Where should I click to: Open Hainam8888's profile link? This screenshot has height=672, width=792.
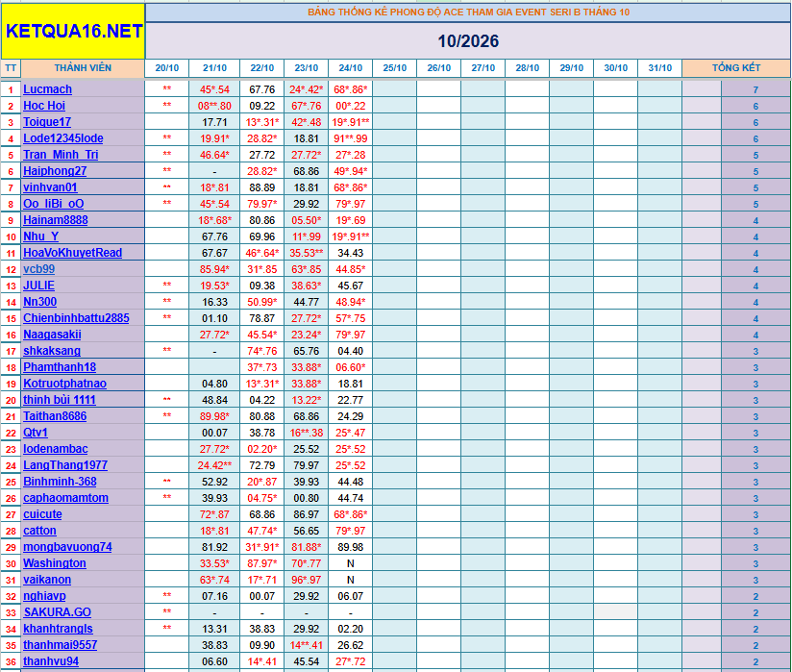pos(56,220)
